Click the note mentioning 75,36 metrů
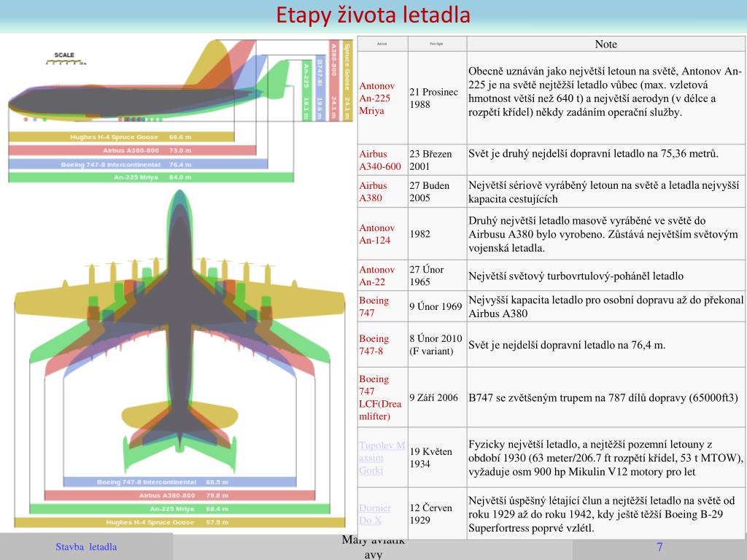747x560 pixels. (x=593, y=153)
